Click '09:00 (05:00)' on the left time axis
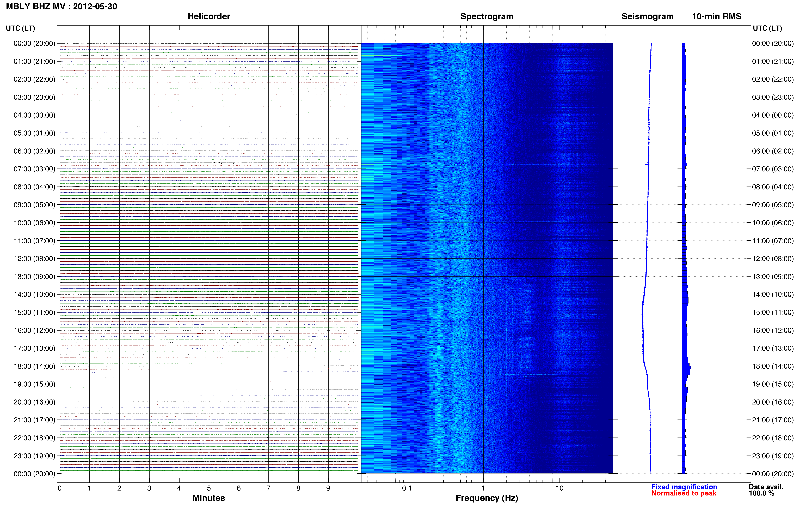The height and width of the screenshot is (508, 812). 34,205
